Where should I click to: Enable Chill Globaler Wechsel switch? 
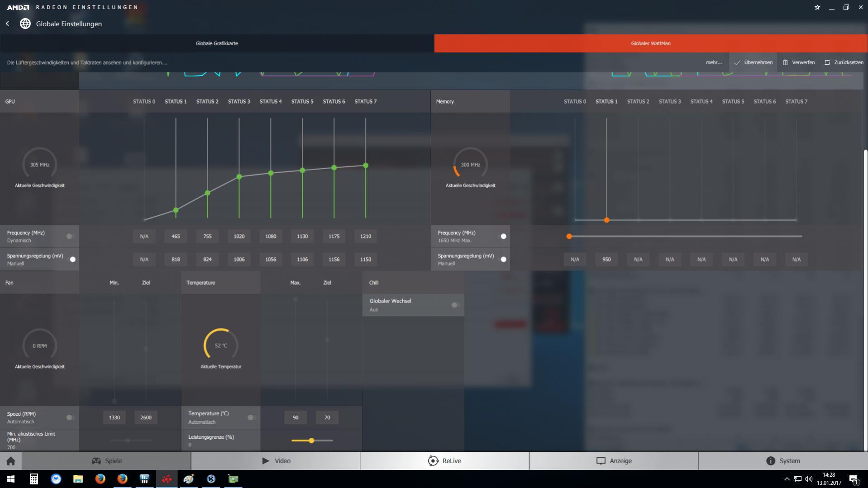point(456,305)
